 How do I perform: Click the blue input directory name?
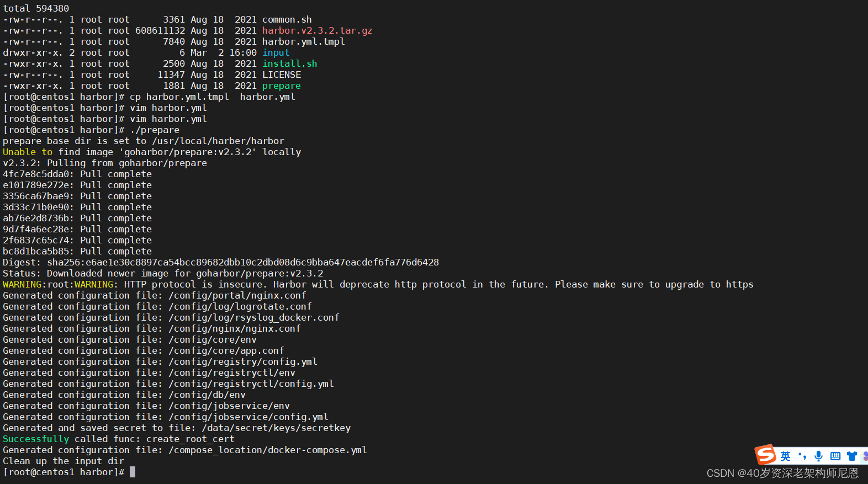276,52
